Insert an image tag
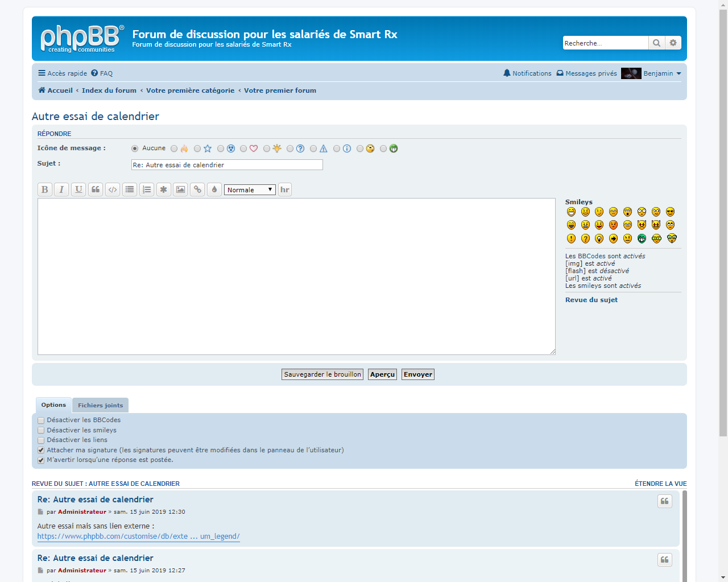Viewport: 728px width, 582px height. pos(180,189)
